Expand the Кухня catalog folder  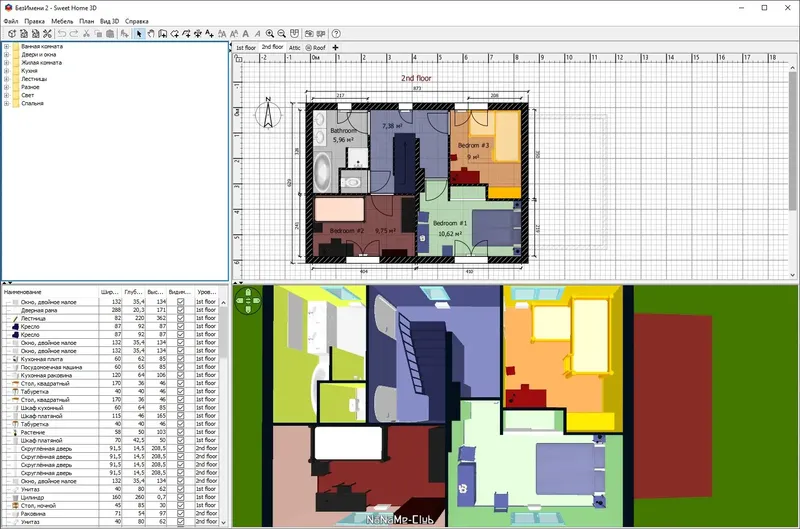tap(7, 71)
